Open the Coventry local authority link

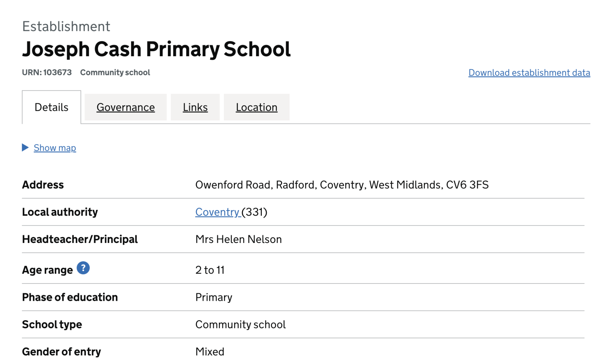pyautogui.click(x=217, y=212)
